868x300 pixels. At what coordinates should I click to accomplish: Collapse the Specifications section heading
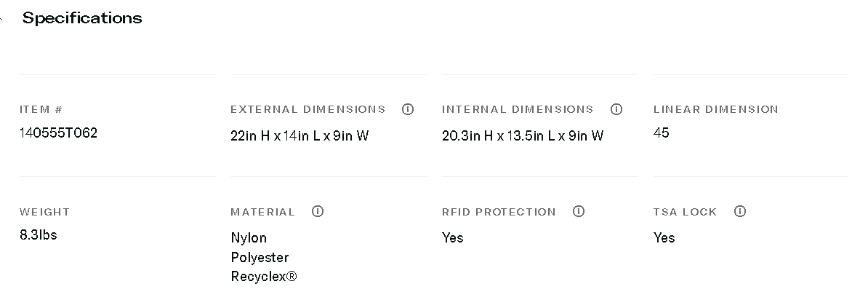pos(82,18)
